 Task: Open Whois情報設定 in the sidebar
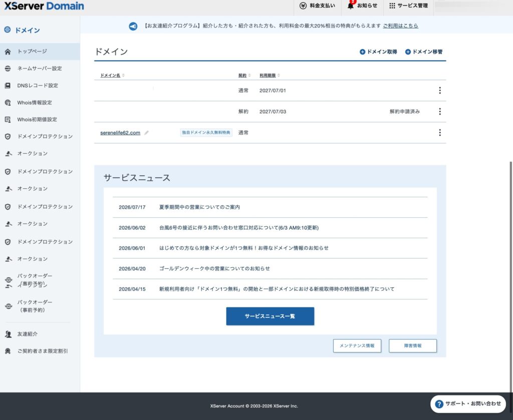click(x=40, y=102)
